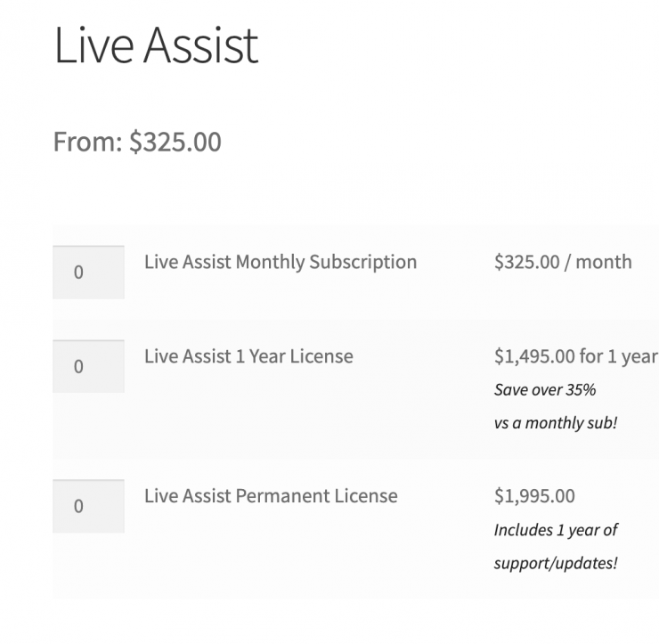Click the Live Assist 1 Year License label
This screenshot has height=644, width=659.
tap(248, 356)
